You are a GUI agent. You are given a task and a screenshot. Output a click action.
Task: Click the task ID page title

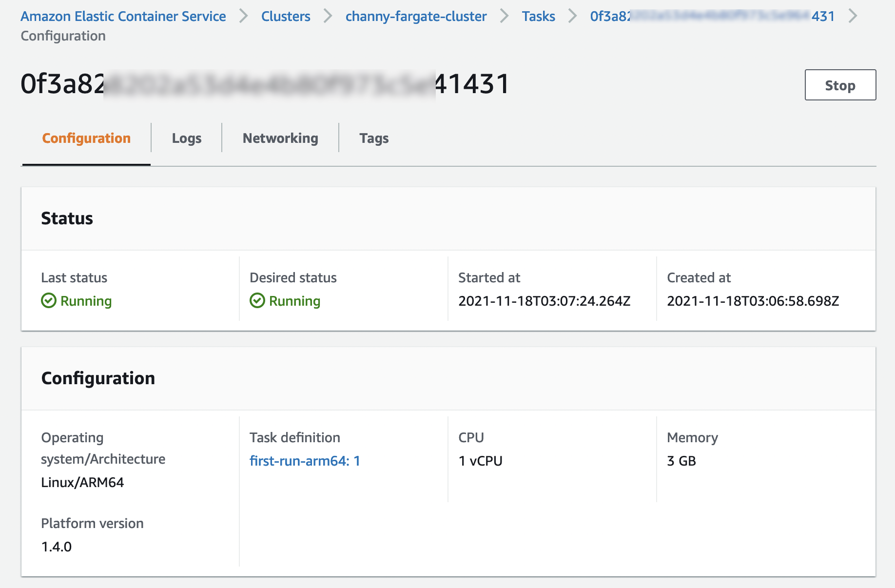tap(265, 84)
